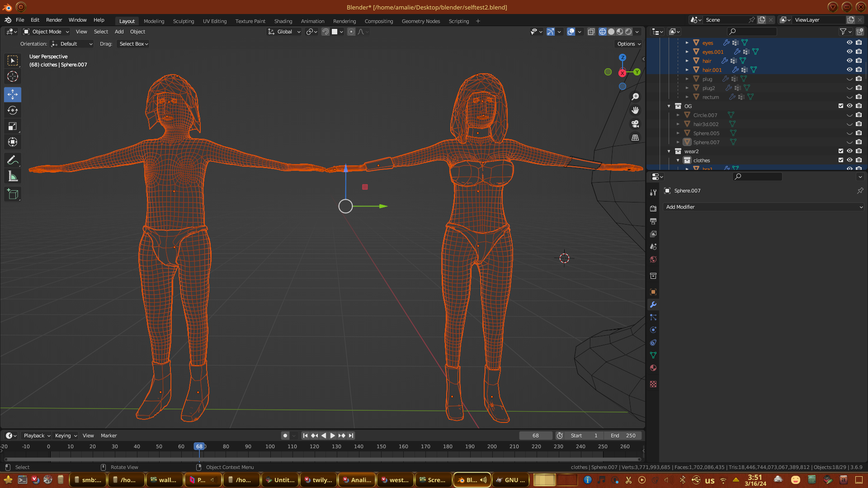Switch to the Sculpting workspace tab

[x=183, y=21]
